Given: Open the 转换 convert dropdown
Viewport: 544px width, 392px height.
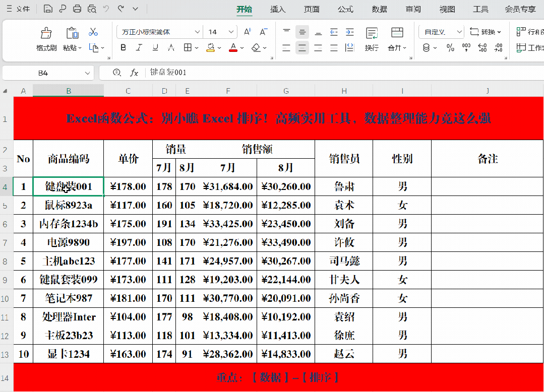Looking at the screenshot, I should click(486, 32).
